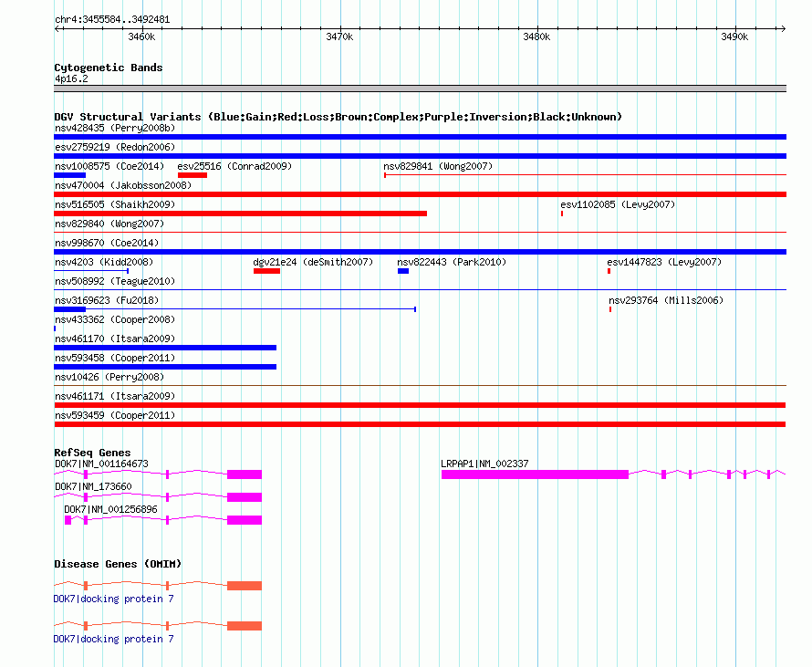The image size is (812, 667).
Task: Click the nsv593459 (Cooper2011) red bar
Action: [x=420, y=424]
